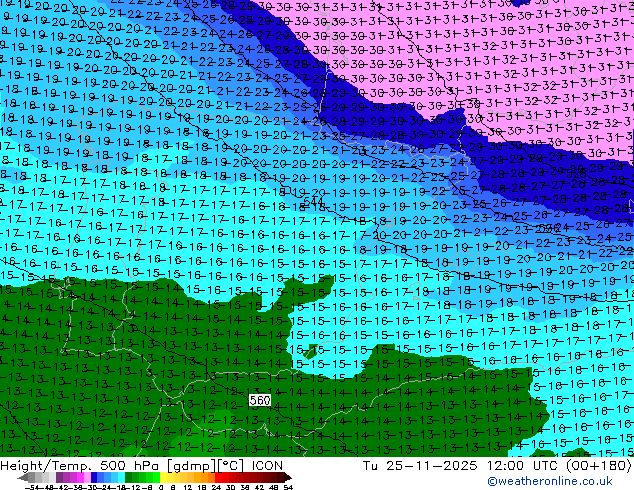
Task: Click the ICON model name in title
Action: (267, 466)
